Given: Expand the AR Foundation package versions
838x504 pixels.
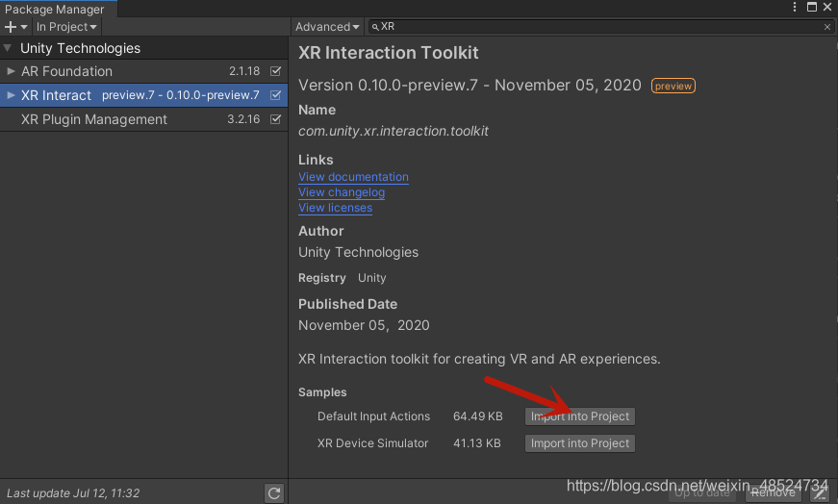Looking at the screenshot, I should pos(11,71).
